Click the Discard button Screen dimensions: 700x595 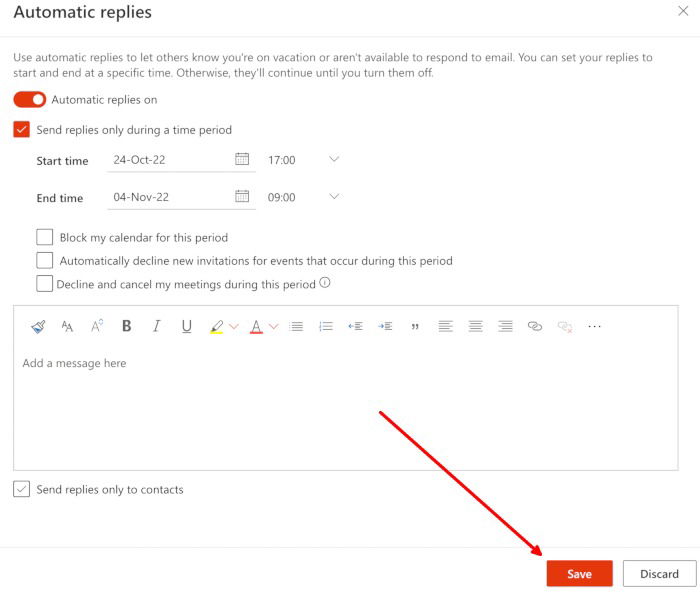point(659,574)
